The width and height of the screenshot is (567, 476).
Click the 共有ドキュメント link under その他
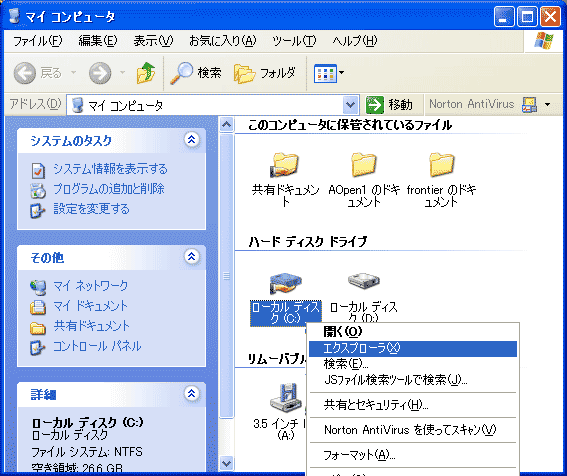click(91, 326)
